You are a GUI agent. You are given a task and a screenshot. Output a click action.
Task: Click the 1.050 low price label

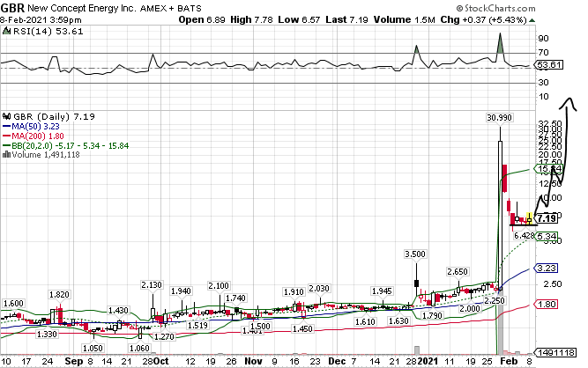pos(93,348)
